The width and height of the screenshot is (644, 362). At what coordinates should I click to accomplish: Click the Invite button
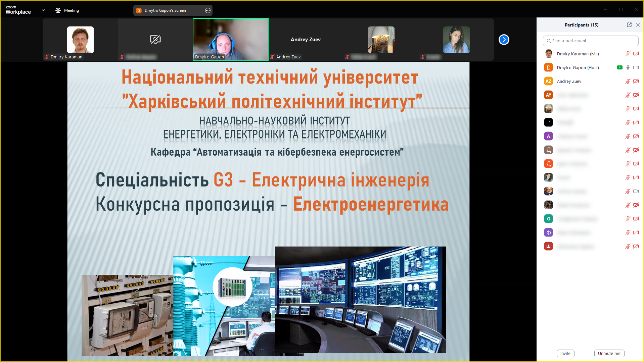coord(565,353)
